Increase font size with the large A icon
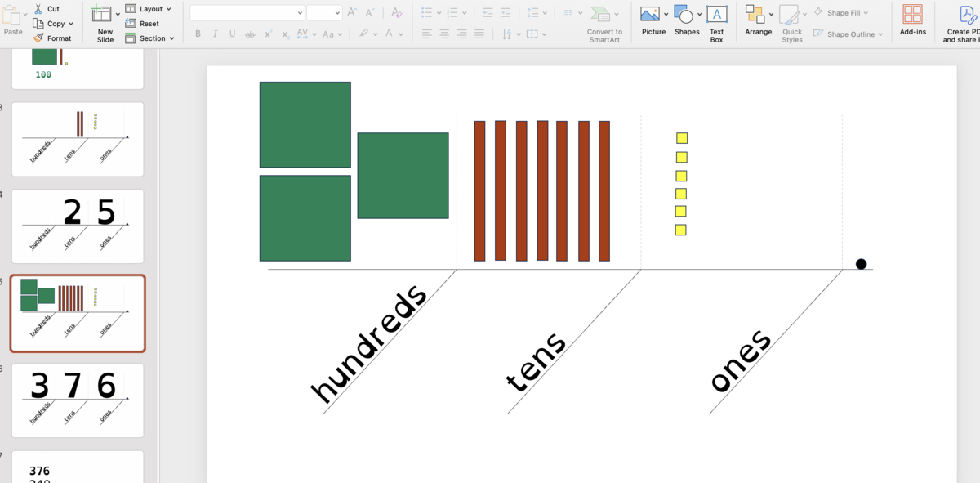The width and height of the screenshot is (980, 483). point(352,12)
